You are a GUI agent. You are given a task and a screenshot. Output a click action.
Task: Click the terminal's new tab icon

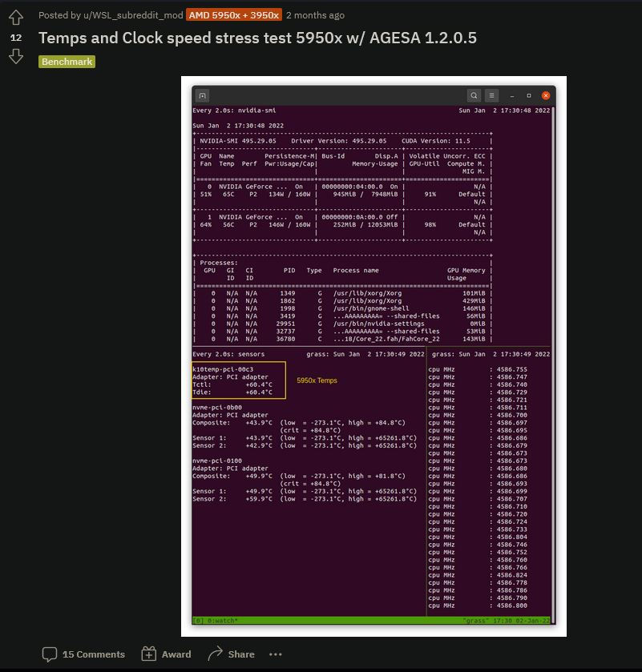pyautogui.click(x=203, y=95)
